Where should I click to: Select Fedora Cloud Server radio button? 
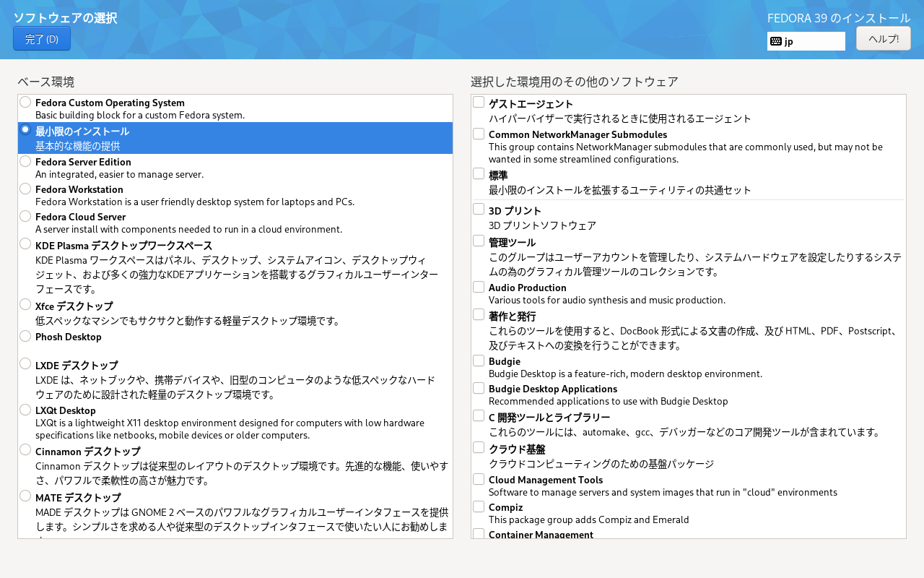click(25, 216)
